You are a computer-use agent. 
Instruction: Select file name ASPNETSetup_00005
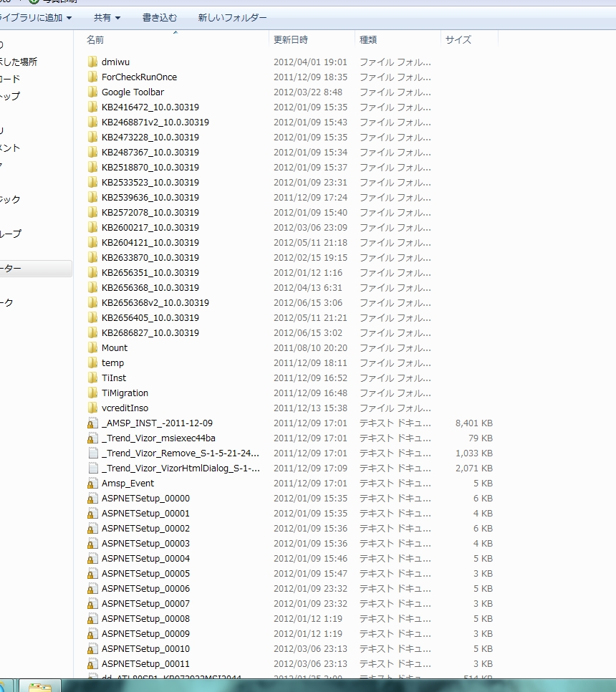[145, 573]
